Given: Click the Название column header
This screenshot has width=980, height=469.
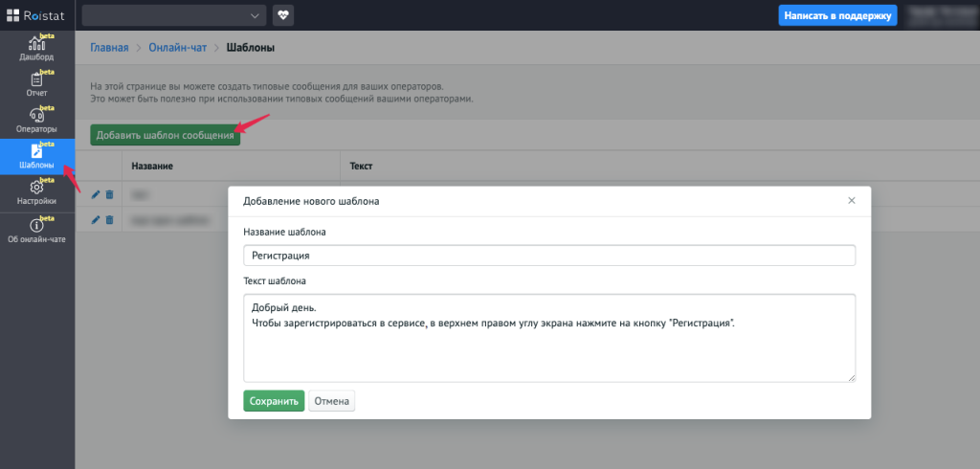Looking at the screenshot, I should click(152, 167).
